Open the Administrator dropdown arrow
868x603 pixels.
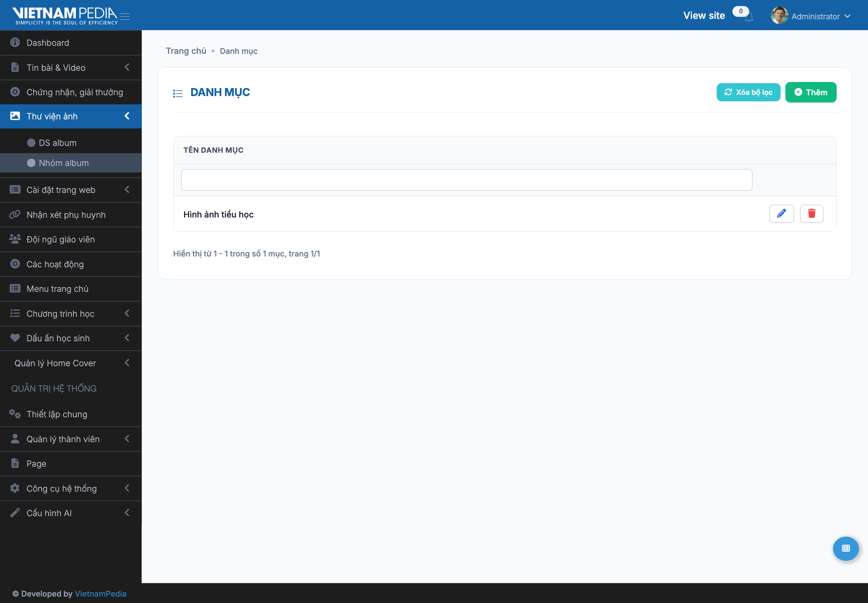pos(848,16)
